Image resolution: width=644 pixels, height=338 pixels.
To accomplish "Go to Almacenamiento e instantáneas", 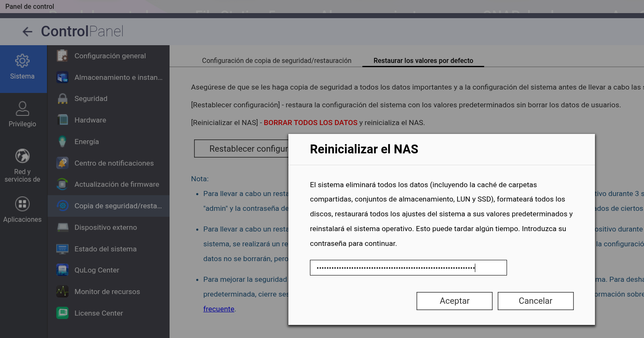I will pyautogui.click(x=118, y=77).
